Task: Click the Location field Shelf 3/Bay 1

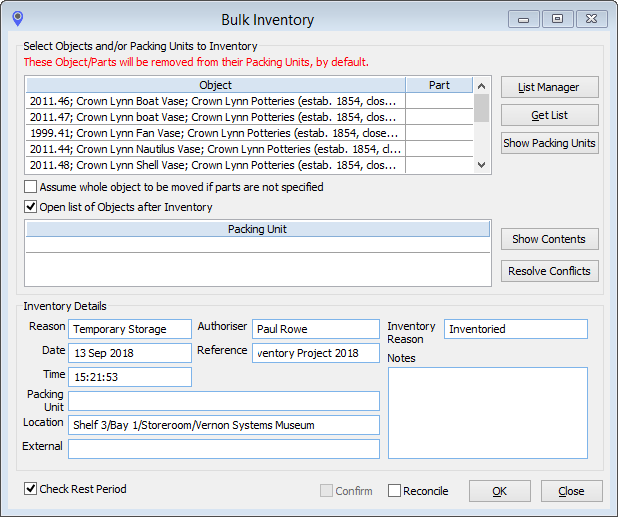Action: [224, 425]
